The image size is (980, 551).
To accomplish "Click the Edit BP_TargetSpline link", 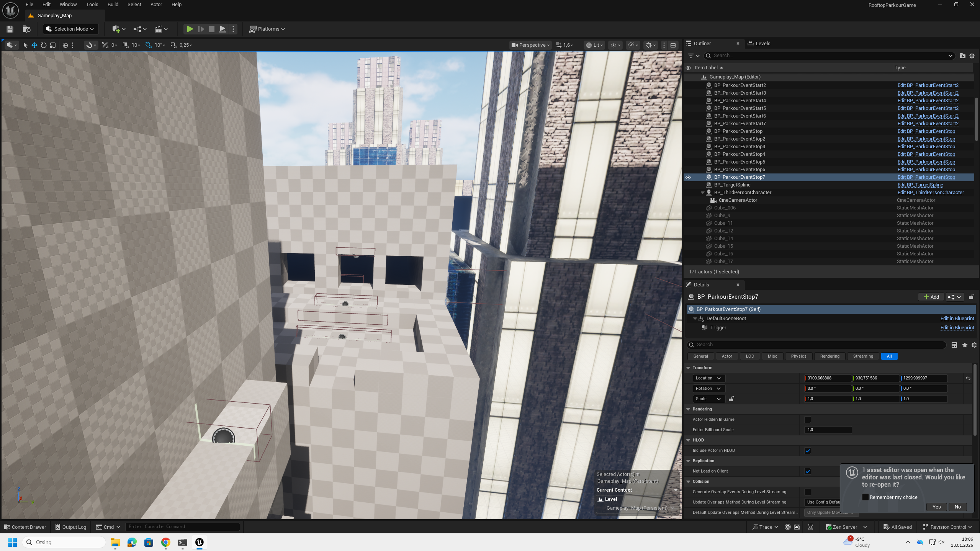I will coord(920,185).
